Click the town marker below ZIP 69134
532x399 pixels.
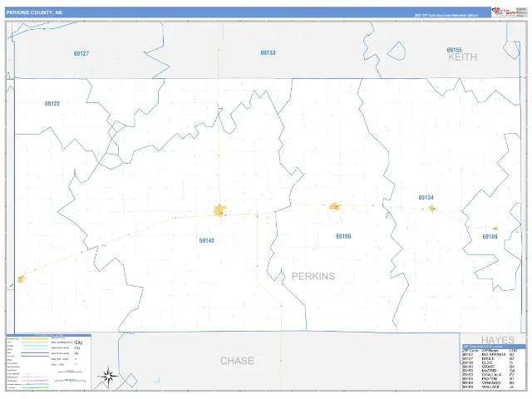coord(432,209)
